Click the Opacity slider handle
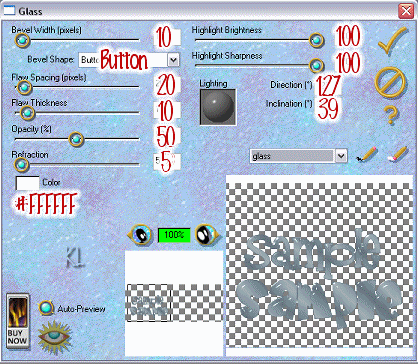 click(x=76, y=139)
